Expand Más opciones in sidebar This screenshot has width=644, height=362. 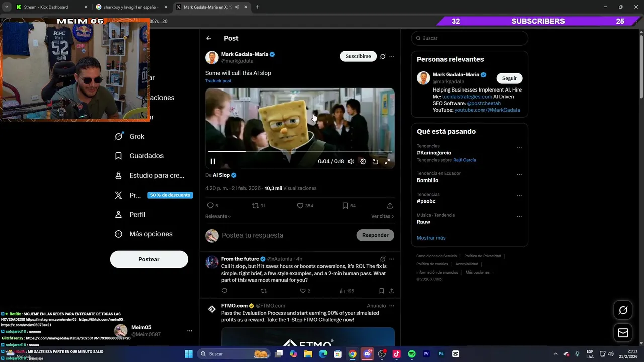click(x=143, y=234)
